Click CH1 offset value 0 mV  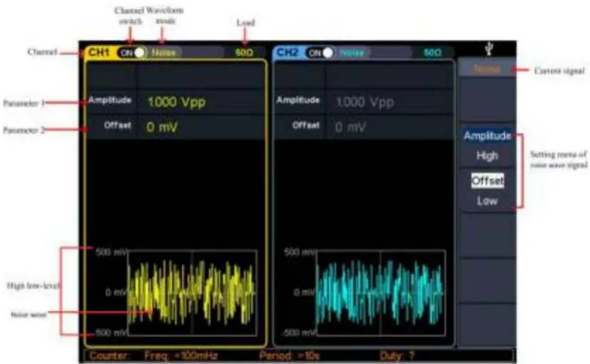pos(162,127)
